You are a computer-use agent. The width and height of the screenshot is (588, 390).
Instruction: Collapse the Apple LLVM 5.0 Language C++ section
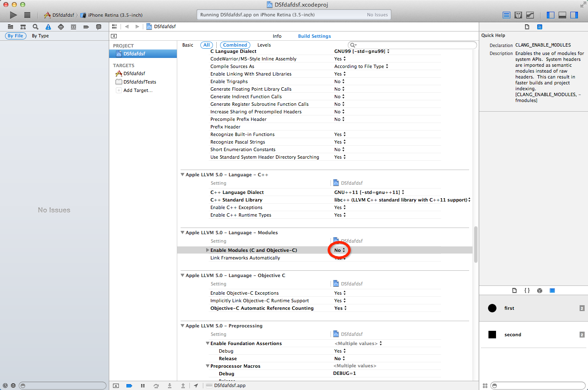tap(183, 175)
